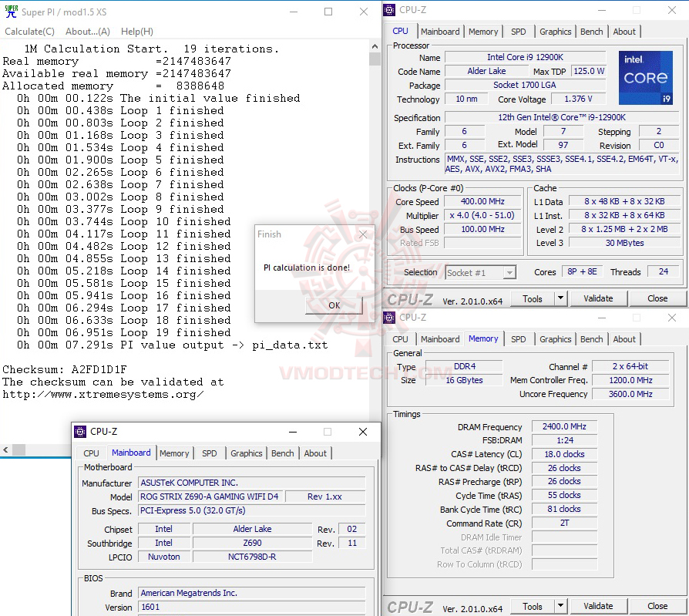This screenshot has width=689, height=616.
Task: Click the CPU-Z icon on the Memory window
Action: [x=389, y=317]
